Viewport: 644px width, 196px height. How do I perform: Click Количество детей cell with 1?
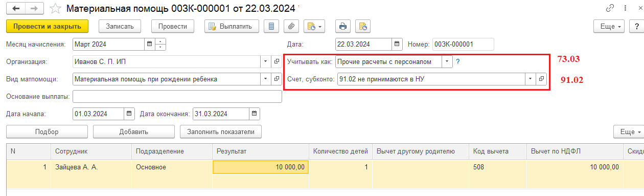pos(340,167)
